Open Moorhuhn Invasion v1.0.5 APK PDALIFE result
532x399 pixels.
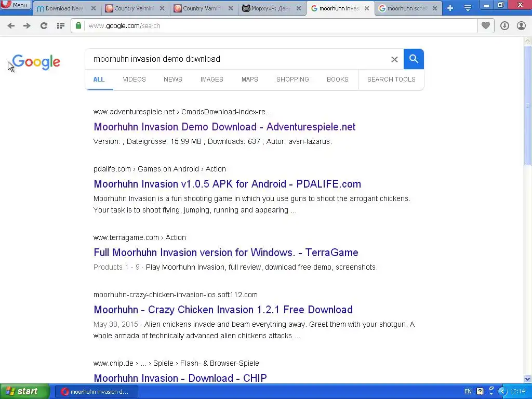coord(228,184)
